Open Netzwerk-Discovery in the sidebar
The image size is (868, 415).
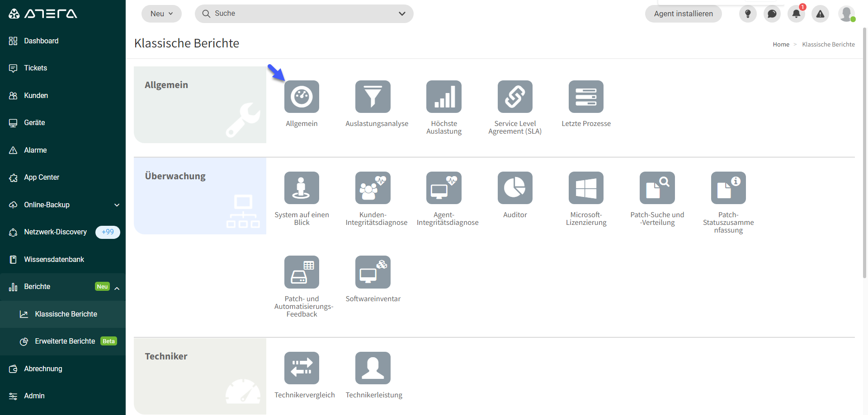pyautogui.click(x=63, y=232)
